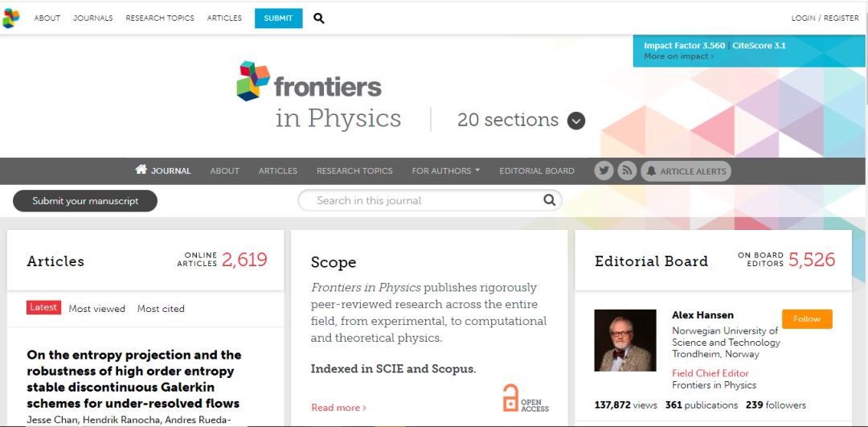This screenshot has height=427, width=868.
Task: Click the Submit your manuscript button
Action: coord(85,201)
